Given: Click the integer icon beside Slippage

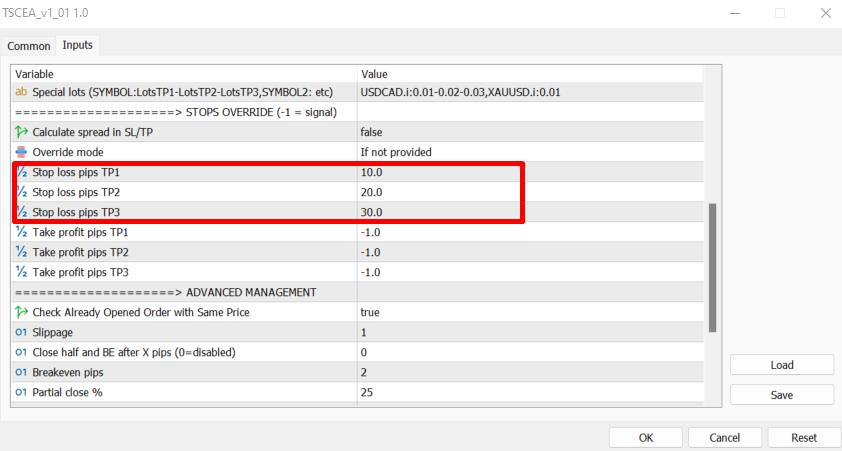Looking at the screenshot, I should (21, 332).
